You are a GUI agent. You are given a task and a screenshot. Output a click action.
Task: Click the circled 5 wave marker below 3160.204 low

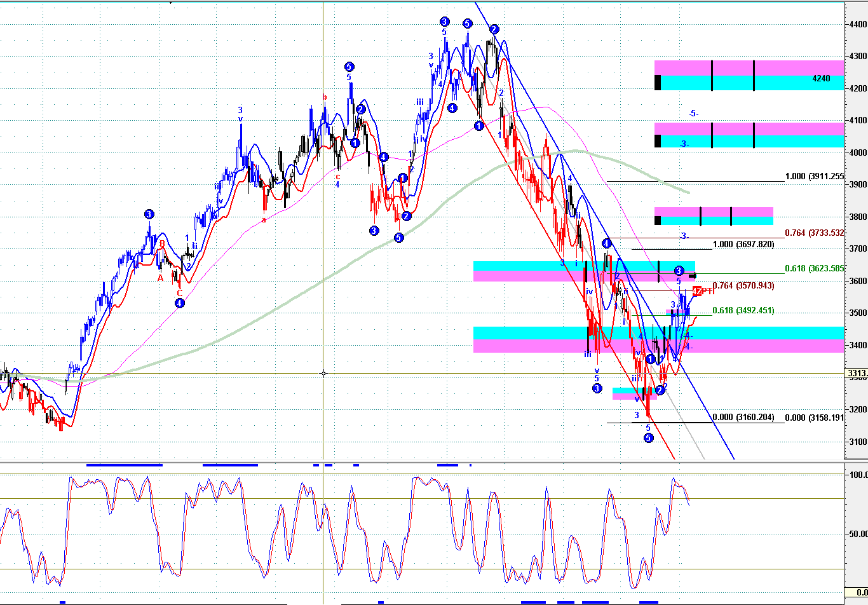pyautogui.click(x=649, y=438)
